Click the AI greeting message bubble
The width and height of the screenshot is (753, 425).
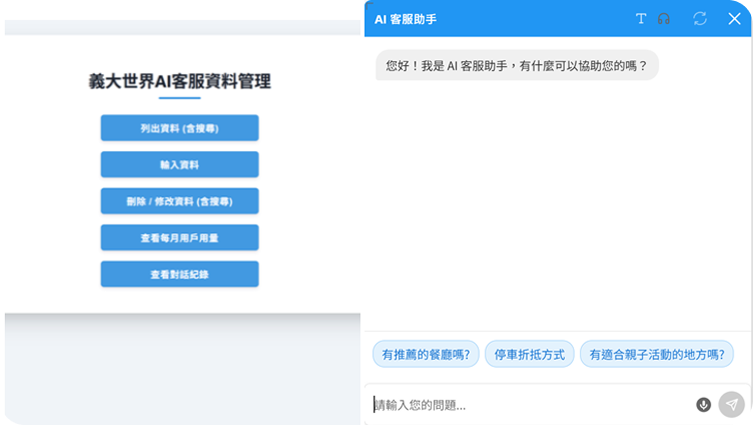pos(516,66)
